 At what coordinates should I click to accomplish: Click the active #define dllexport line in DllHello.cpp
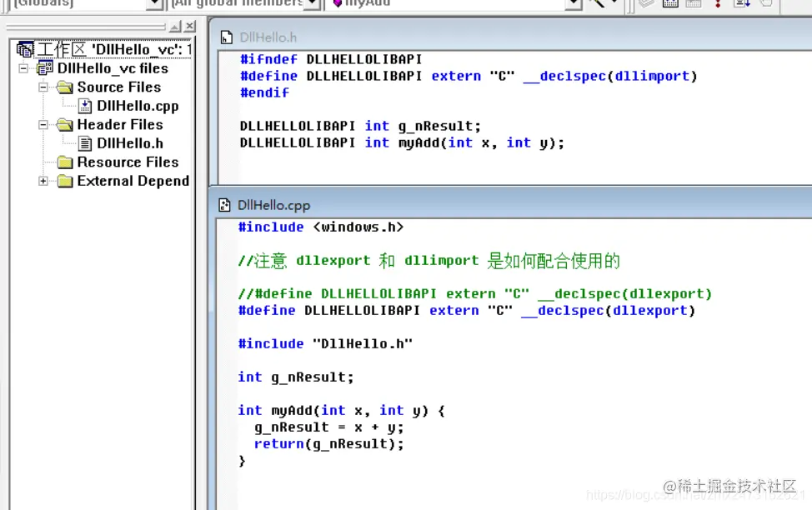pos(467,311)
